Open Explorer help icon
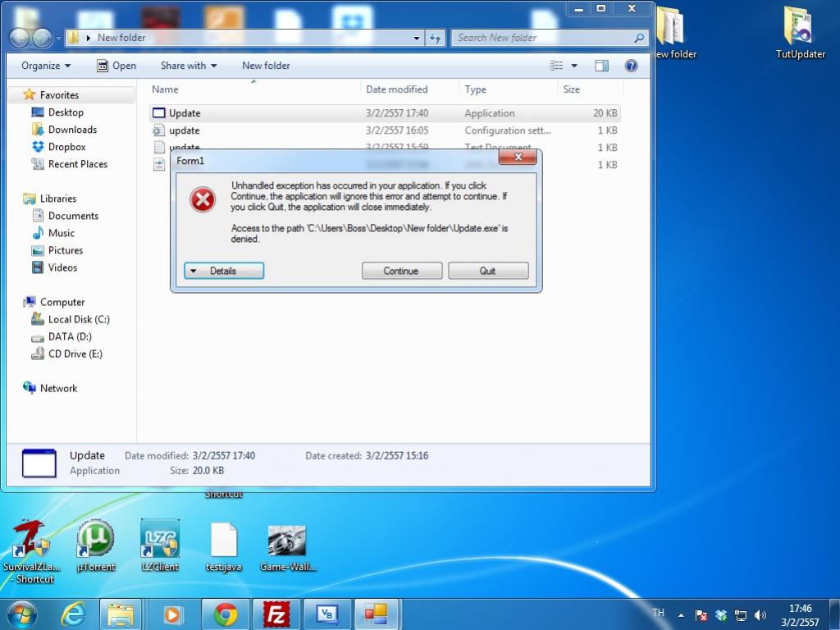The image size is (840, 630). (631, 66)
